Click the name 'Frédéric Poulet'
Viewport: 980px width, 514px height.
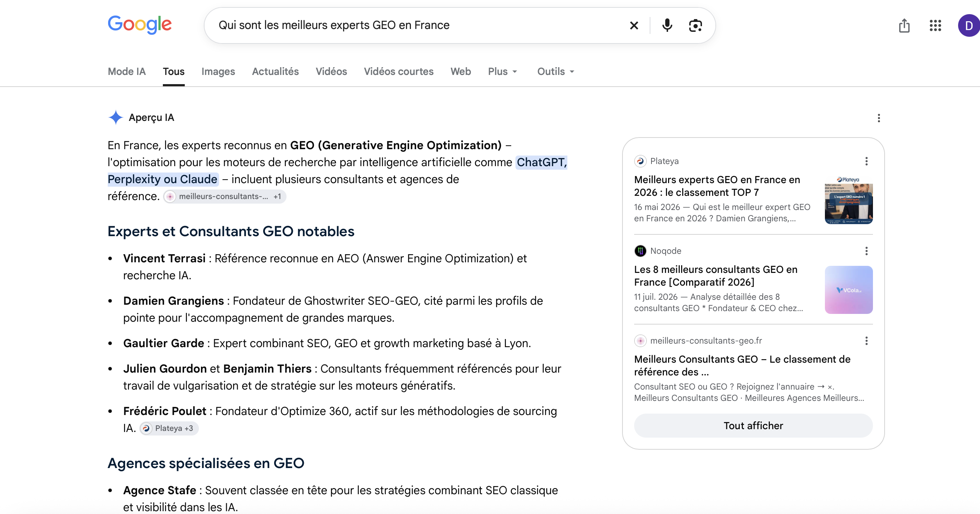(165, 411)
